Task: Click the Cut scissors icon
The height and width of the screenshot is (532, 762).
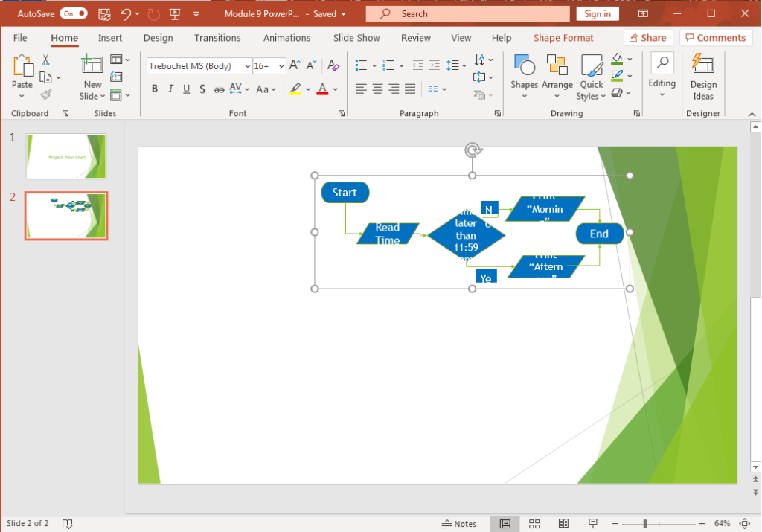Action: 46,60
